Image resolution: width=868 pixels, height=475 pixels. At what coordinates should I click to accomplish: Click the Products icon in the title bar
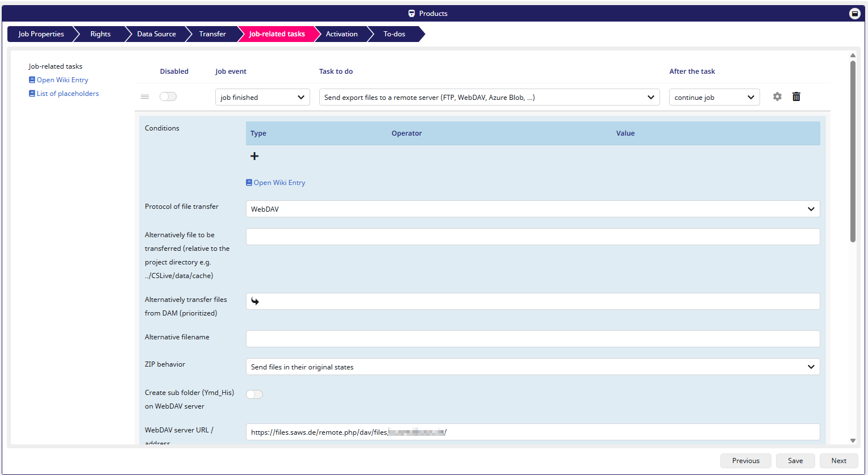tap(412, 14)
